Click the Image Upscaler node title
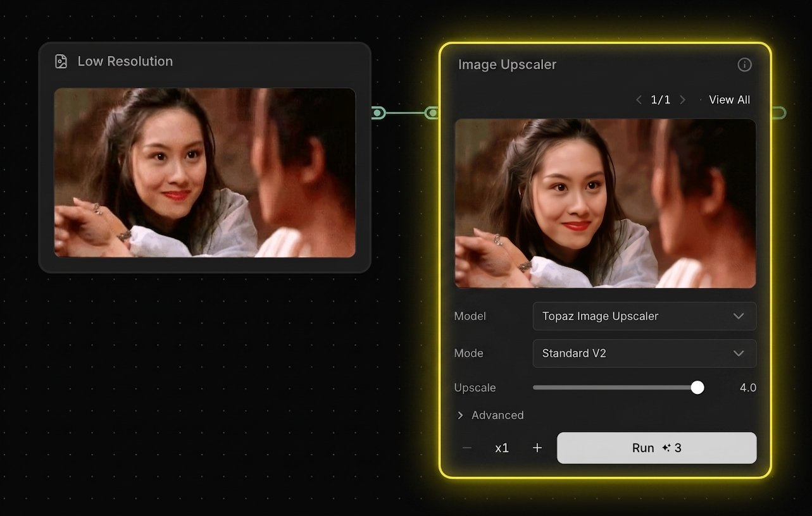This screenshot has width=812, height=516. (x=507, y=64)
